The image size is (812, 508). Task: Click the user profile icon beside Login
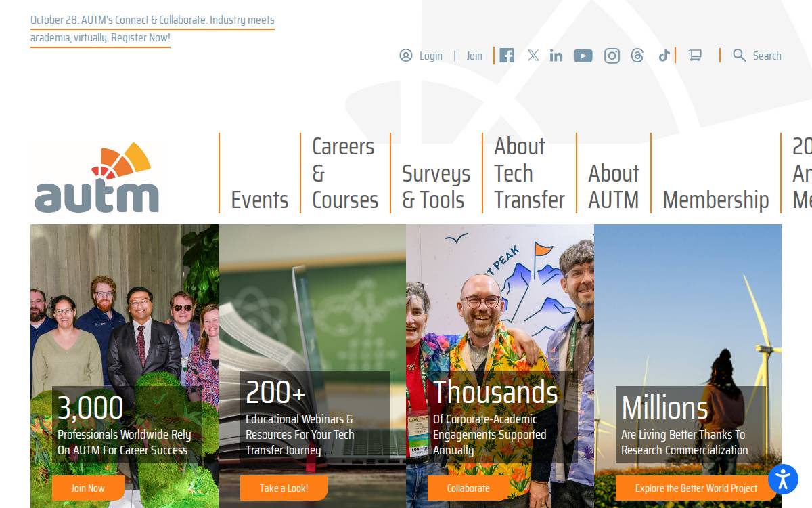click(406, 56)
